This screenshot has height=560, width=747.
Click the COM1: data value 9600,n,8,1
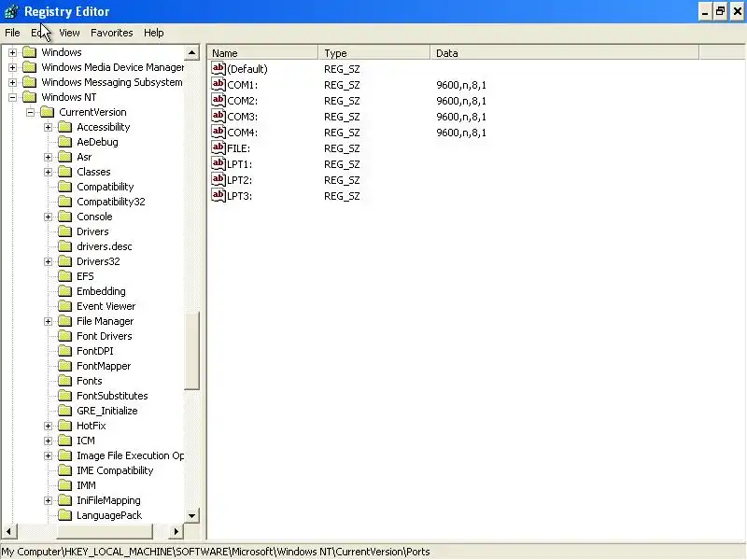(x=461, y=85)
